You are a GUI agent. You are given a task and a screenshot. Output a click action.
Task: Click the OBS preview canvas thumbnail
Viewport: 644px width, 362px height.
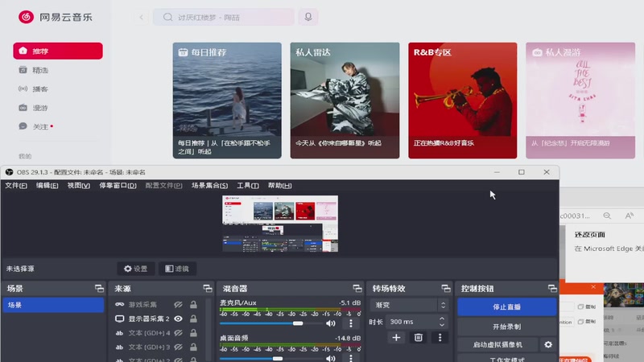pos(280,224)
